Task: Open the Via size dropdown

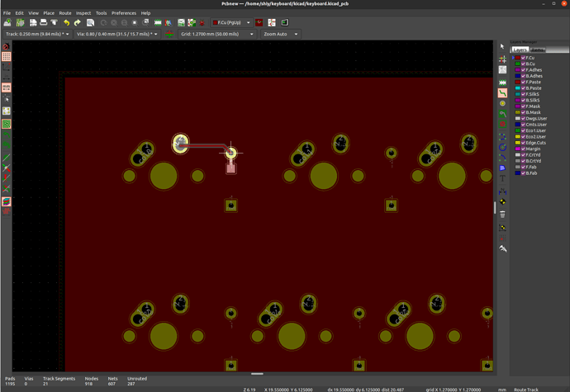Action: 117,34
